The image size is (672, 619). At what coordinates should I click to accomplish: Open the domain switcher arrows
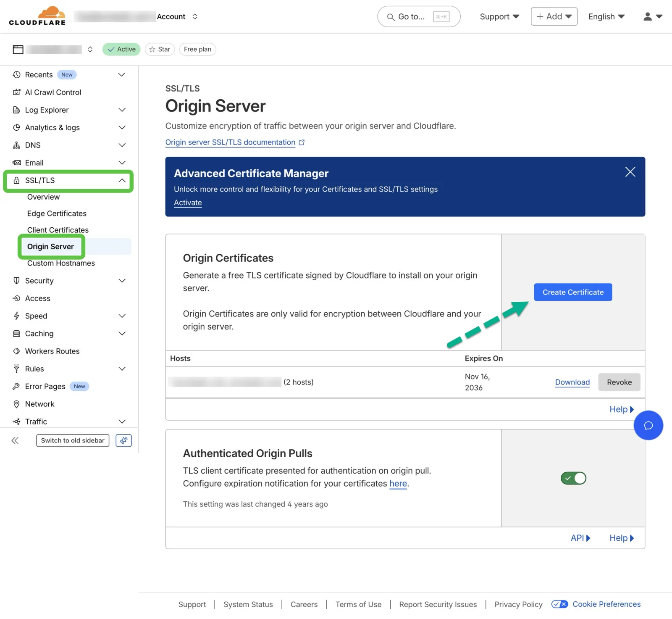(x=90, y=50)
